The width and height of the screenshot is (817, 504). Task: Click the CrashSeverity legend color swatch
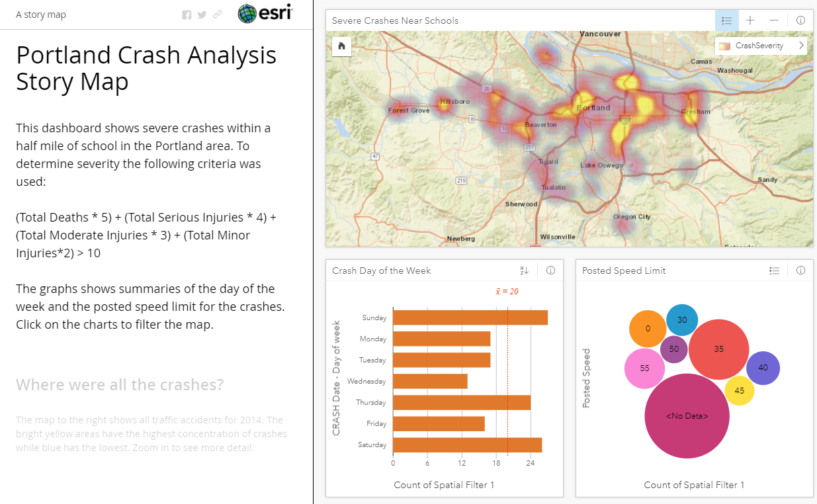(725, 46)
